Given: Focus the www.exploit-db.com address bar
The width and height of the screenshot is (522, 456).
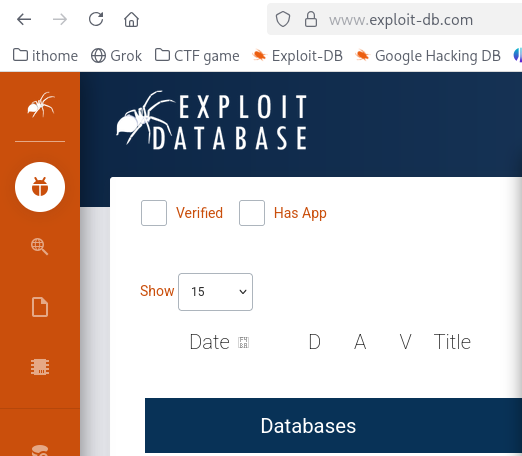Looking at the screenshot, I should [x=401, y=20].
